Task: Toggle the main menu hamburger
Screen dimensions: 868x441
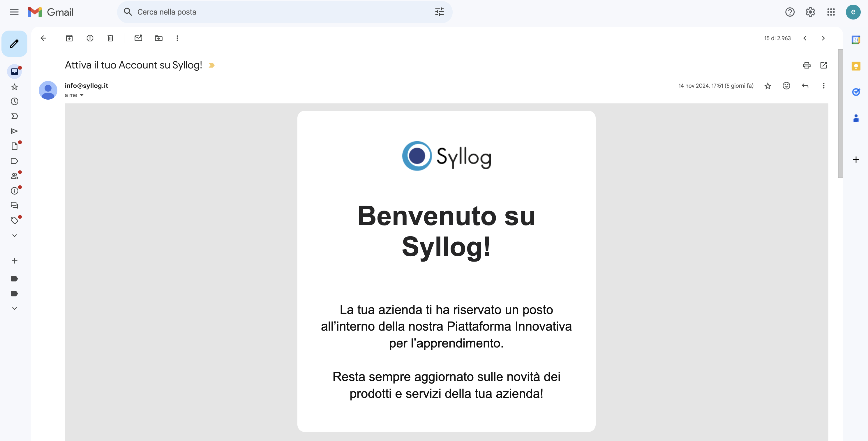Action: point(14,12)
